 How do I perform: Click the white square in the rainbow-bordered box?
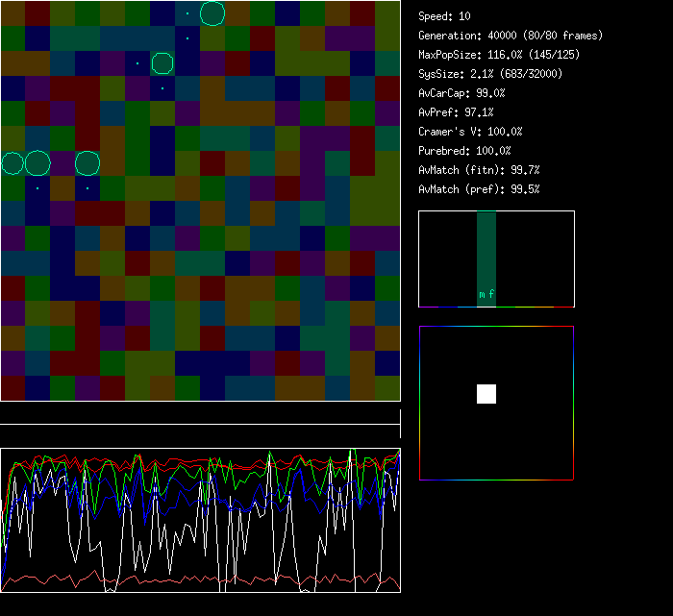[x=486, y=394]
